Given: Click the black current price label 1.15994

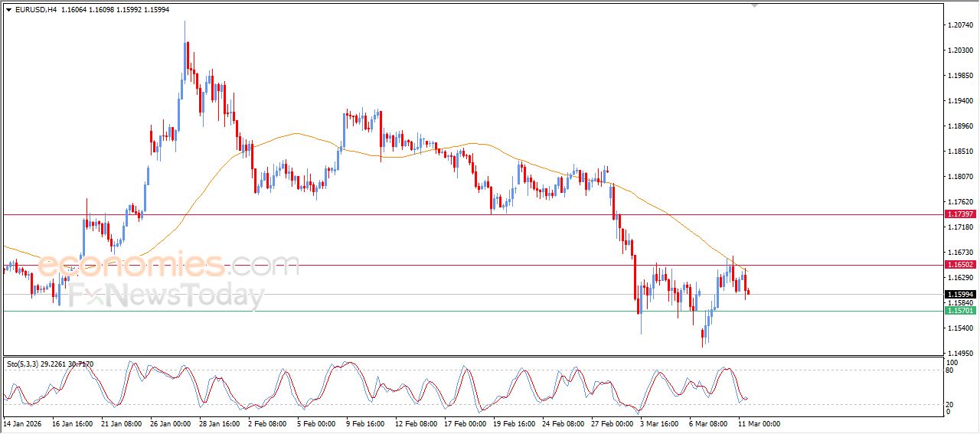Looking at the screenshot, I should (960, 294).
